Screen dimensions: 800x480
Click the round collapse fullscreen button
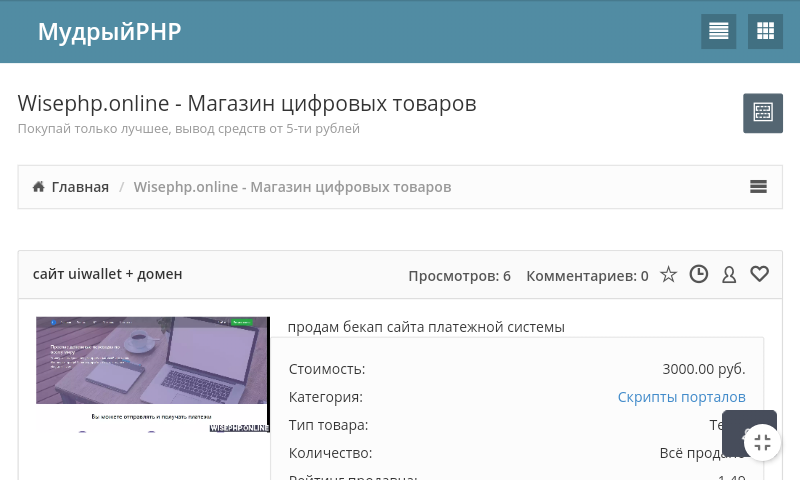tap(762, 442)
